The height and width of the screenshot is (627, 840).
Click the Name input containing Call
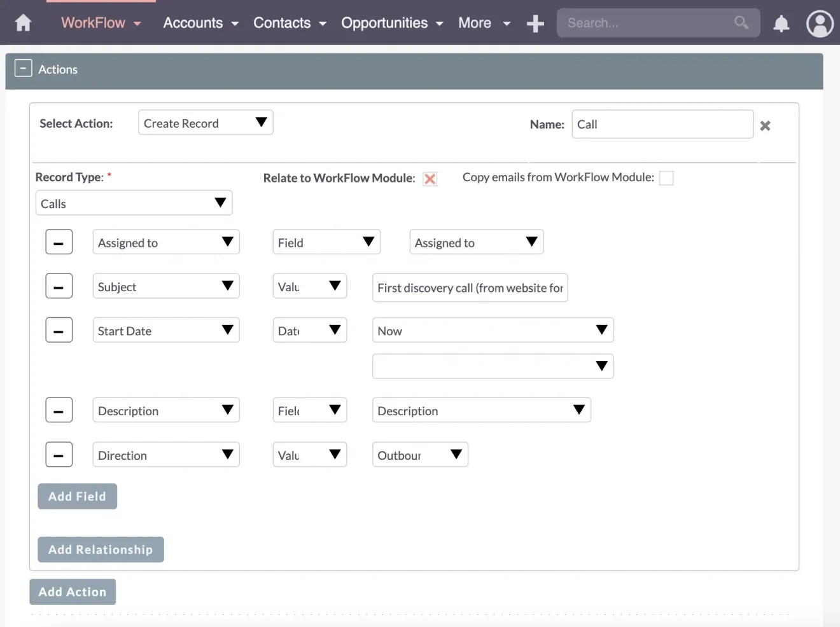(662, 124)
